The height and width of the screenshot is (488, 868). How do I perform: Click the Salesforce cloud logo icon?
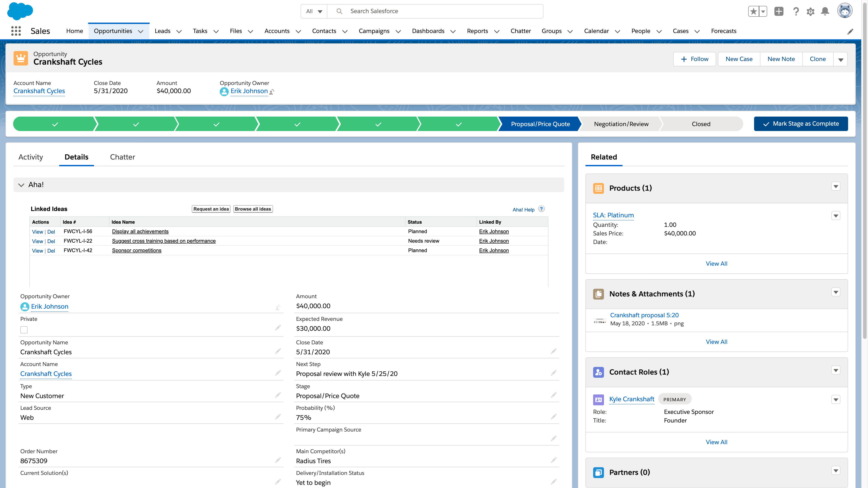[20, 11]
